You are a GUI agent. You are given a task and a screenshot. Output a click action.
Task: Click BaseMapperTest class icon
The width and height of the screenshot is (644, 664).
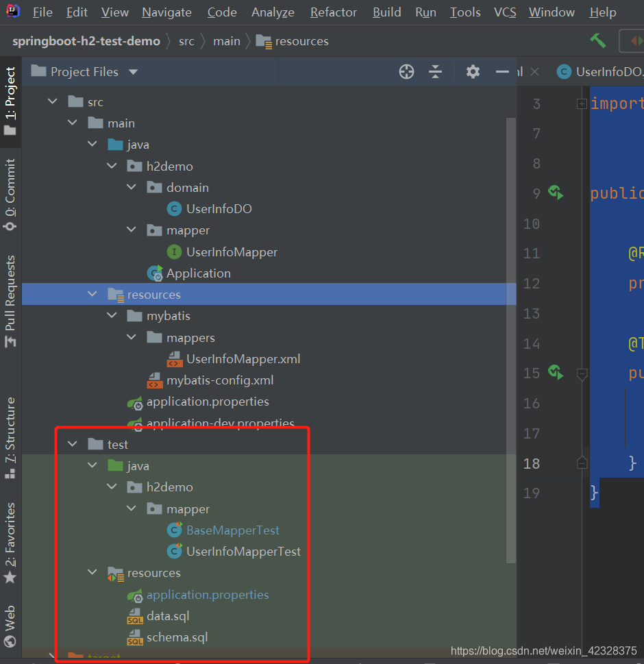point(175,530)
